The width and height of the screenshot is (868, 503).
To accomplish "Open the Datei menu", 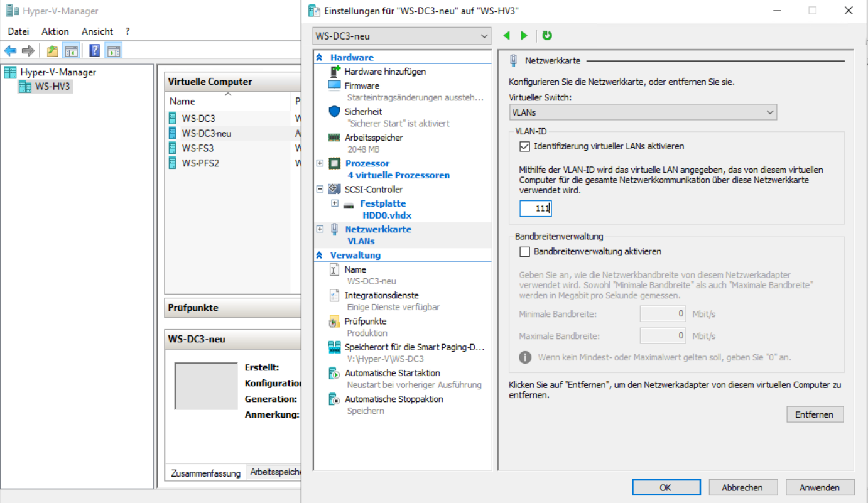I will point(18,31).
